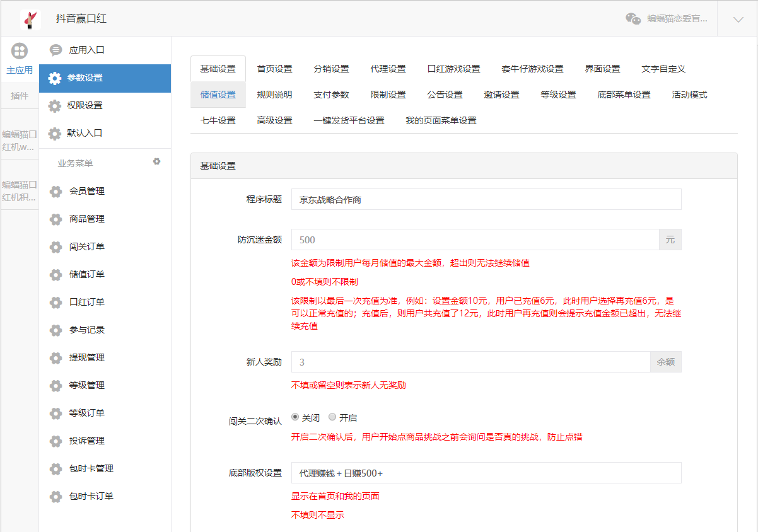Click gear icon beside 商品管理
Viewport: 758px width, 532px height.
tap(56, 219)
